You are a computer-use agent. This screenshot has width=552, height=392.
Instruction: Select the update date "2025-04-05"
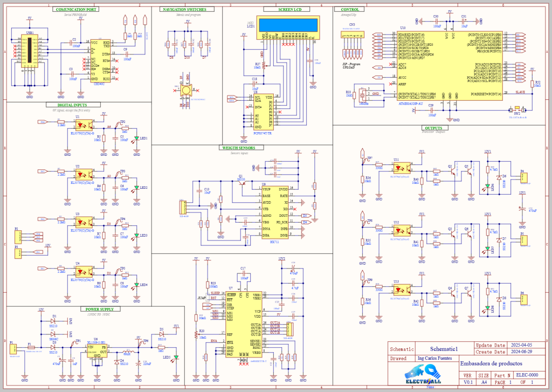[x=522, y=345]
